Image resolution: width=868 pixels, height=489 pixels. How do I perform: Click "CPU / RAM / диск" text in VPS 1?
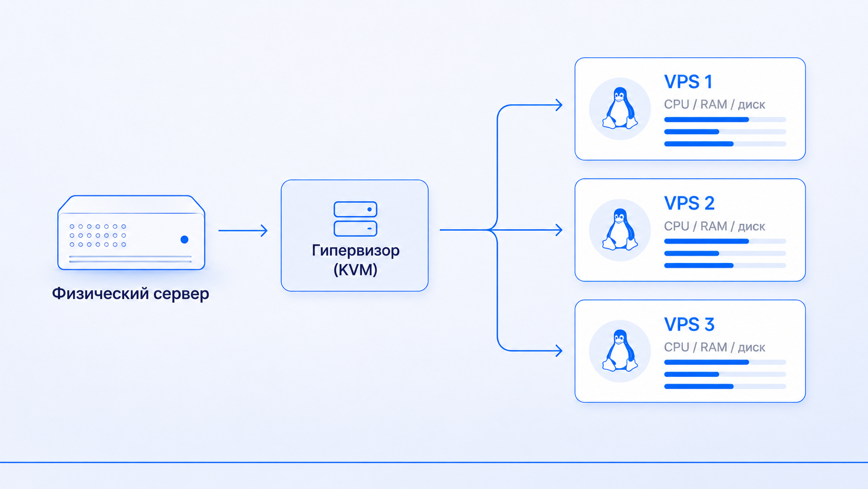pos(714,104)
